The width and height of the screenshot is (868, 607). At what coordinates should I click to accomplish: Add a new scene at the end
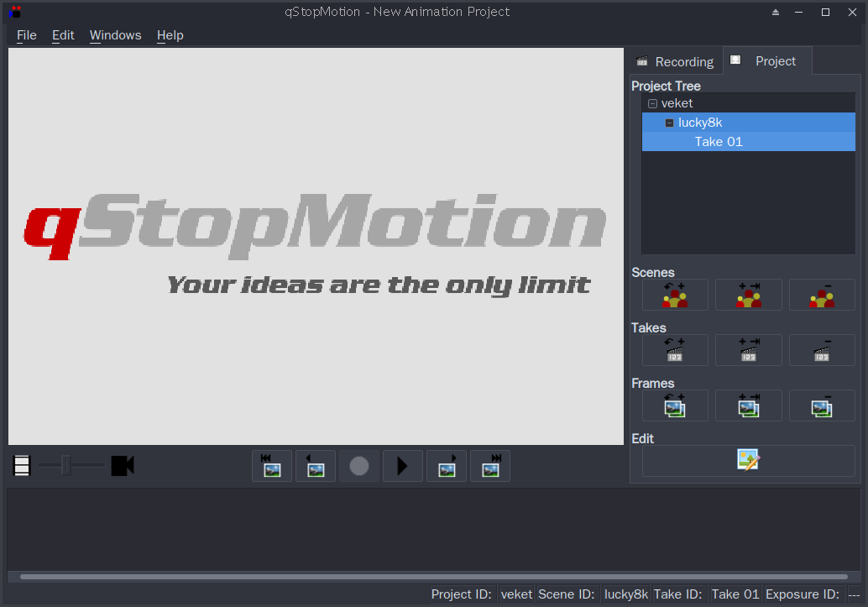749,295
